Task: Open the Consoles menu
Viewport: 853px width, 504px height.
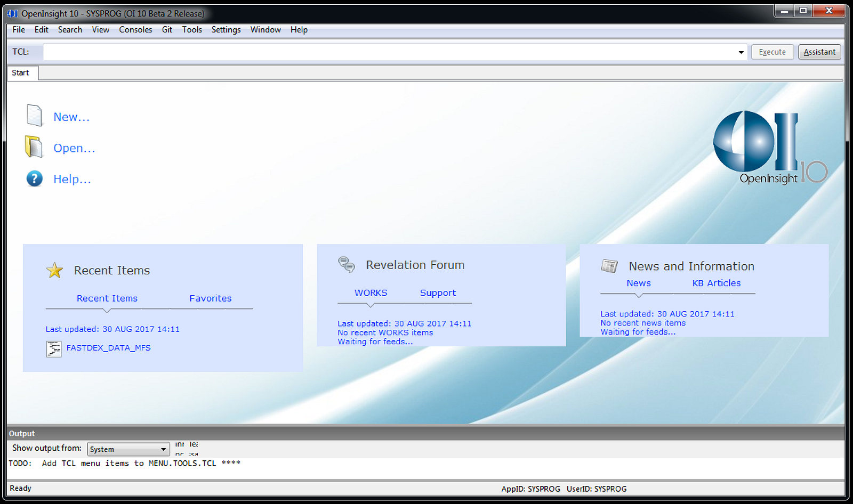Action: (x=135, y=30)
